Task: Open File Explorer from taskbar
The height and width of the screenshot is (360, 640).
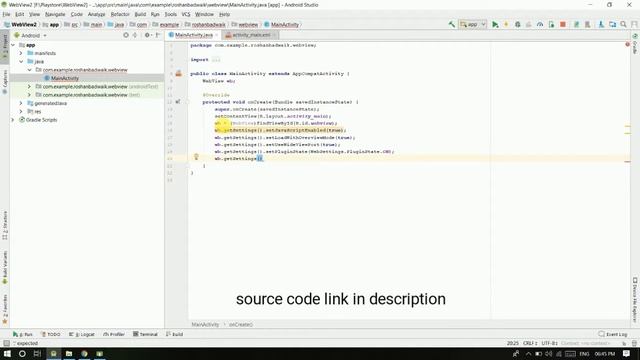Action: point(69,353)
